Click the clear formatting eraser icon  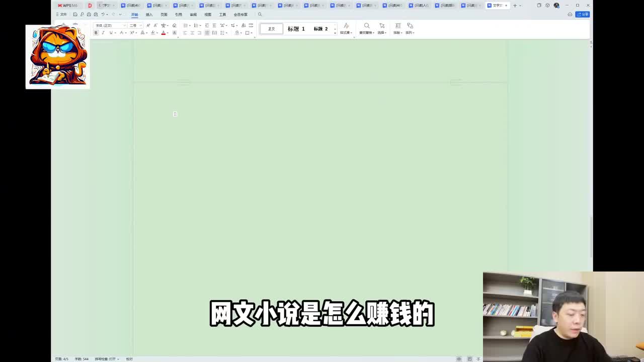click(x=174, y=25)
